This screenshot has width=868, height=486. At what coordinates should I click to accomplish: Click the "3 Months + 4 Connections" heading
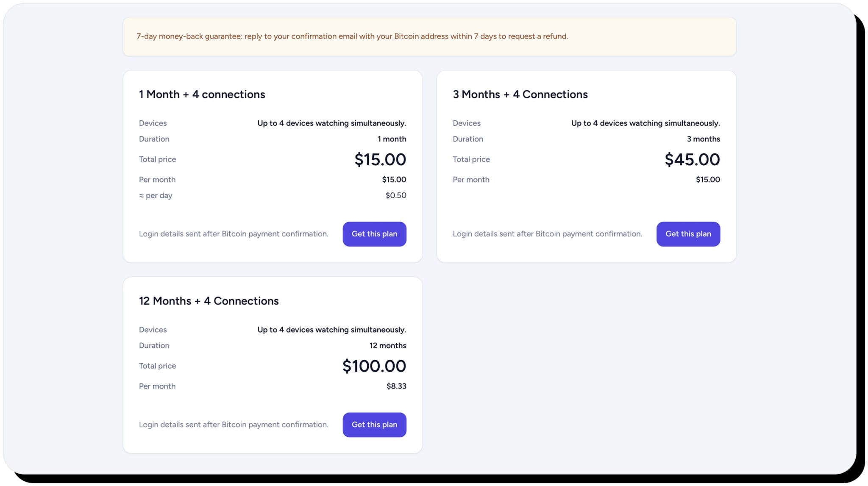pyautogui.click(x=520, y=94)
